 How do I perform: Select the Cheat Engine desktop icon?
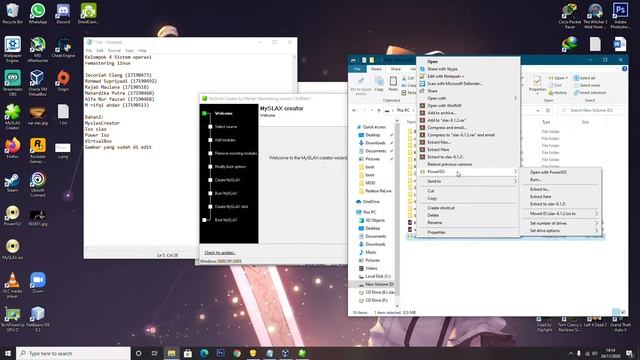(x=63, y=47)
